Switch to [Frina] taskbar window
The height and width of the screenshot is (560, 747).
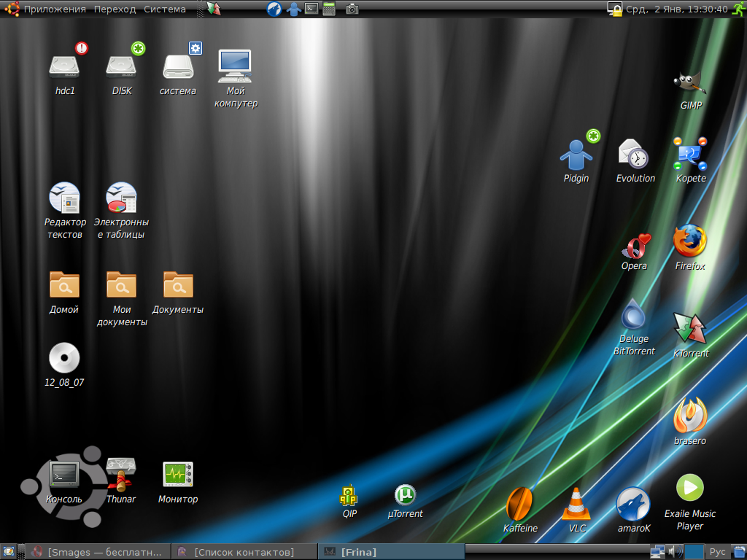point(391,552)
